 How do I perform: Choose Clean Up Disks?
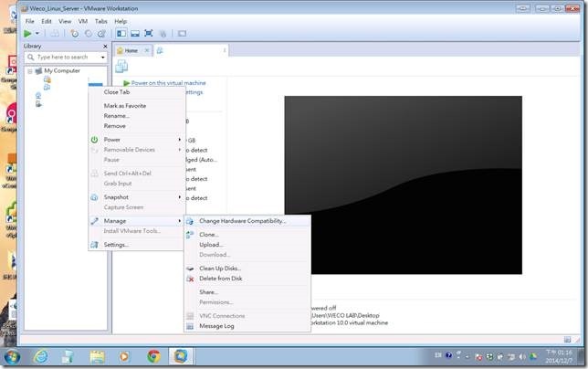click(220, 269)
